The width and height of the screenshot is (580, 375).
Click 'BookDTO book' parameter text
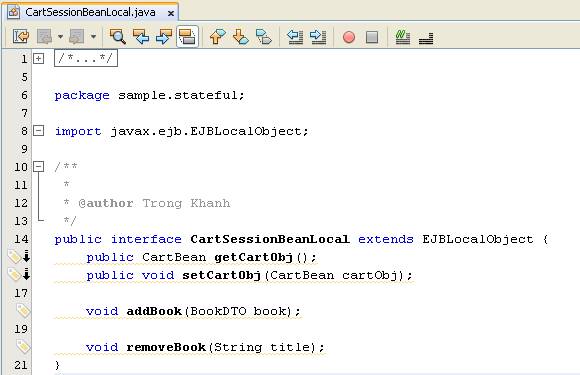[239, 311]
